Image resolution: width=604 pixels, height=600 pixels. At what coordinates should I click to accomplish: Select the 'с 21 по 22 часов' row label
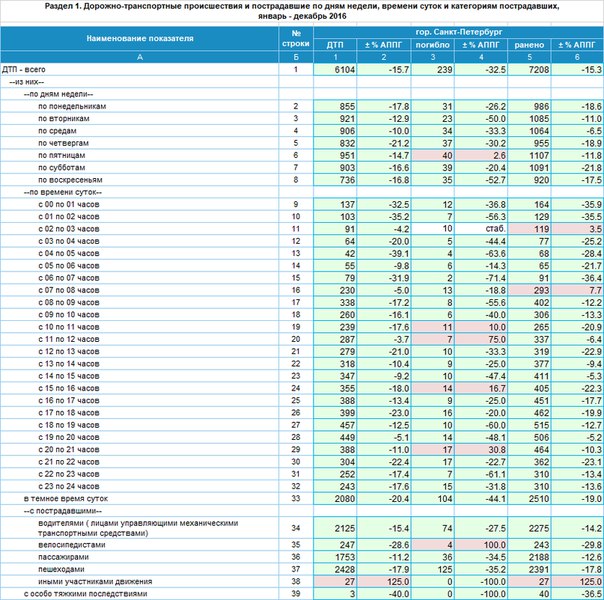tap(69, 462)
